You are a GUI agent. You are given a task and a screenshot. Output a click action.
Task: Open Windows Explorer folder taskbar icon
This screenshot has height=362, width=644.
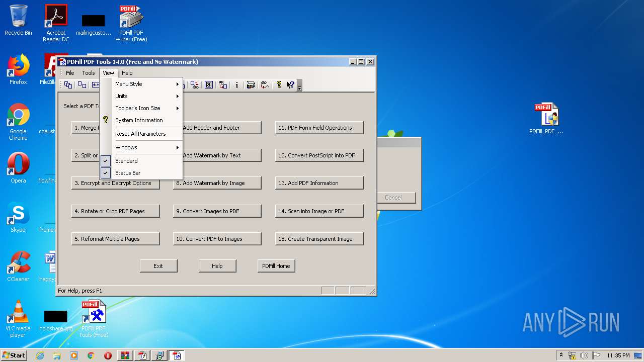57,355
